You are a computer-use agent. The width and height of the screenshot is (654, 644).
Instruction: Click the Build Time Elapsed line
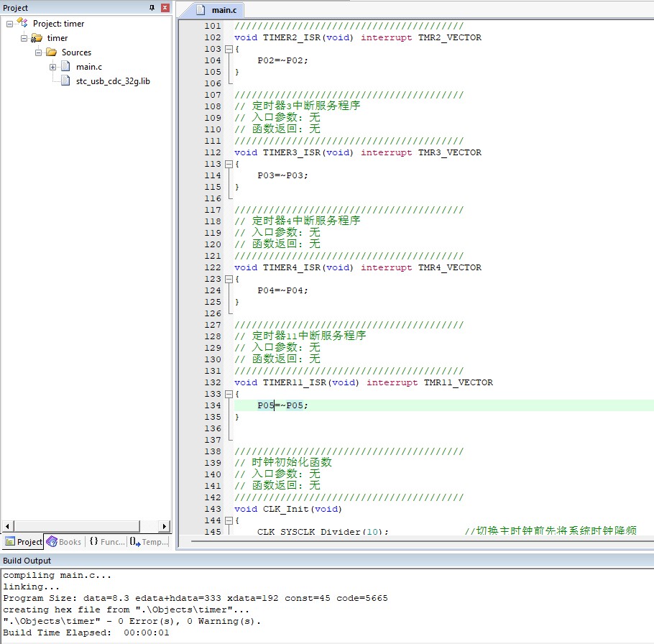click(86, 632)
